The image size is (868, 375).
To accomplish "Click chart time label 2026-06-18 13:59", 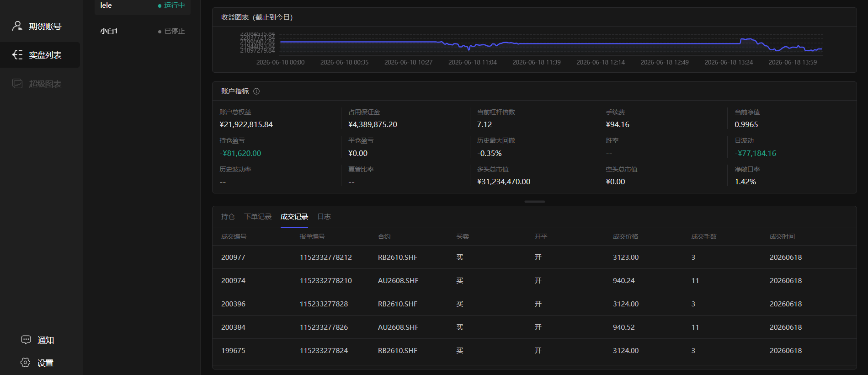I will coord(793,62).
